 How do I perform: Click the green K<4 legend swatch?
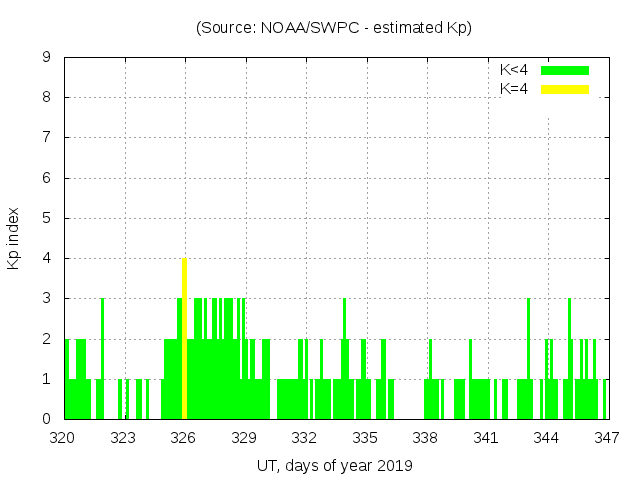[565, 70]
